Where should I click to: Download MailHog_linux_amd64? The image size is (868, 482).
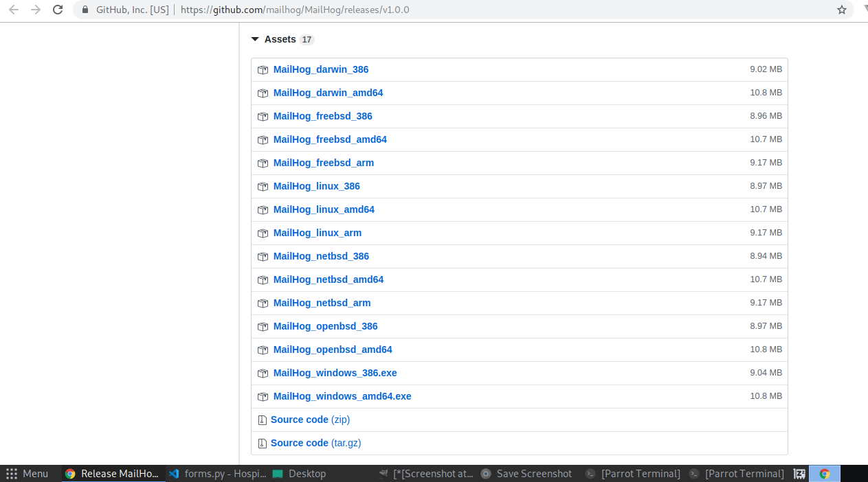pos(324,209)
